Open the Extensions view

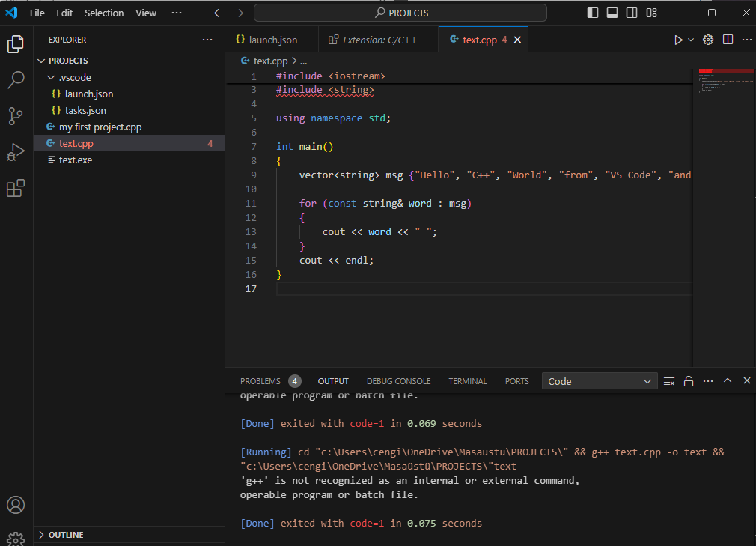pyautogui.click(x=16, y=188)
